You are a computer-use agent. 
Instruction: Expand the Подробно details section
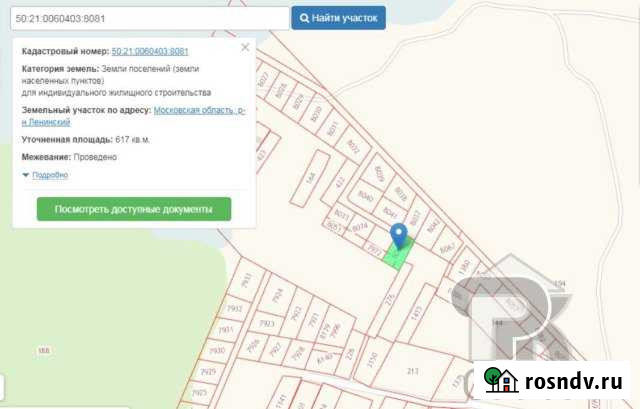click(x=45, y=175)
